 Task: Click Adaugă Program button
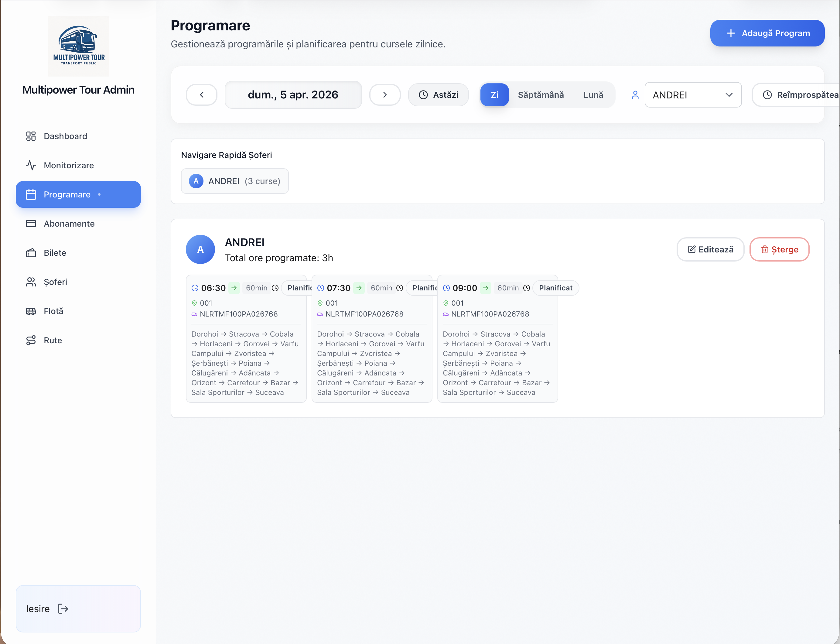767,33
